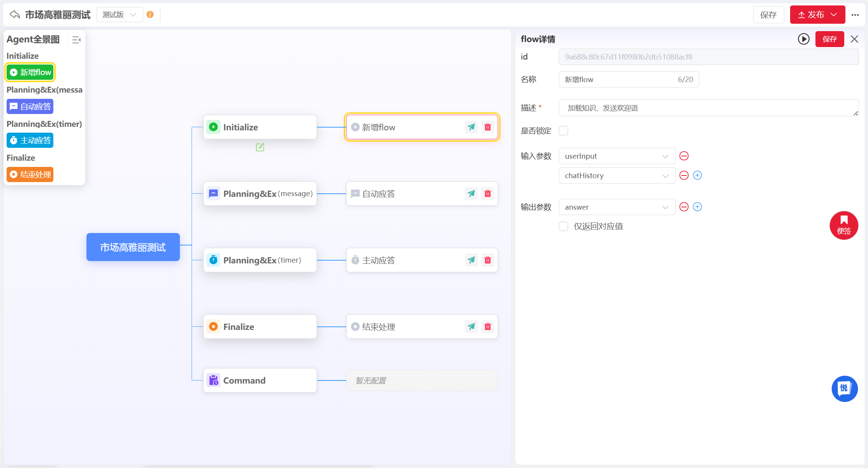Collapse the Agent全景图 panel
The image size is (868, 468).
[x=76, y=40]
